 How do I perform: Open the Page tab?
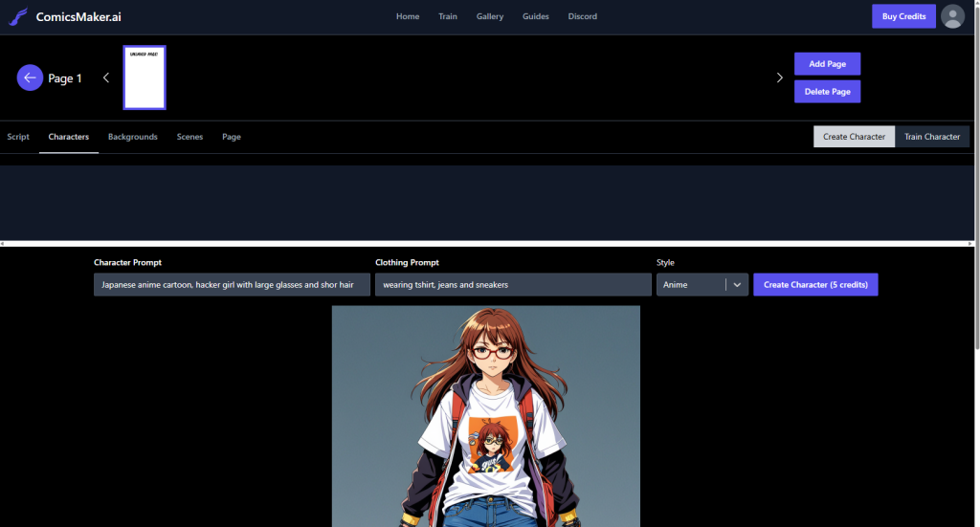(x=232, y=137)
